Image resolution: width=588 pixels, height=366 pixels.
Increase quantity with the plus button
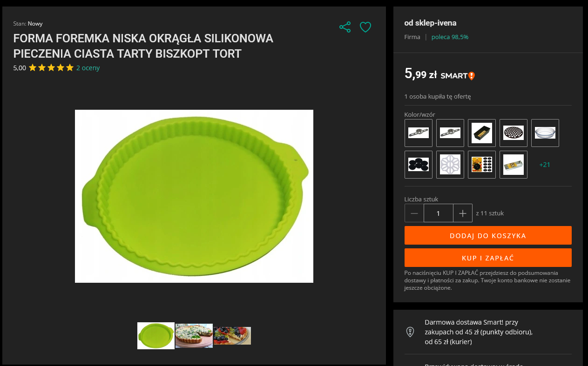click(x=463, y=213)
